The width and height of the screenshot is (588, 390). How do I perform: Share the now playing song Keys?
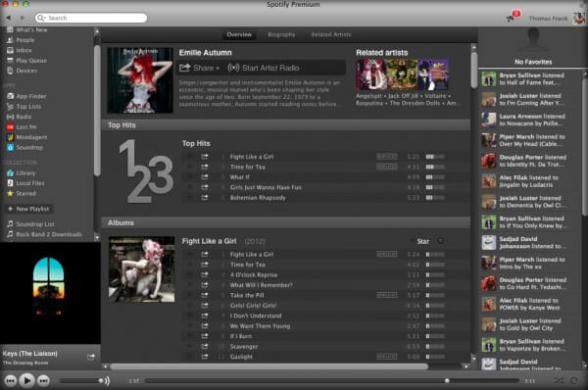(x=91, y=357)
